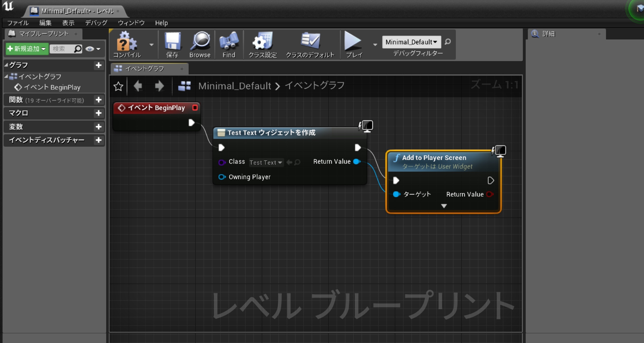Click the Owning Player input pin

221,177
